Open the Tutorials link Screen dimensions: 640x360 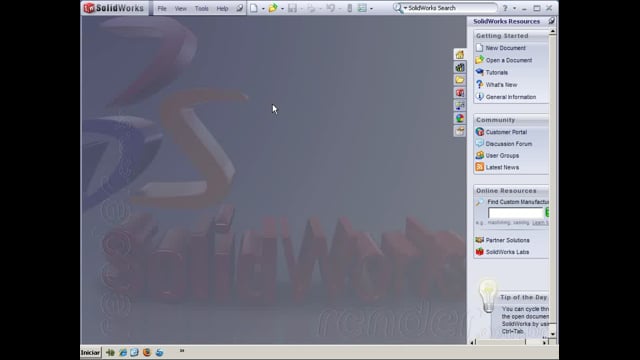[497, 72]
